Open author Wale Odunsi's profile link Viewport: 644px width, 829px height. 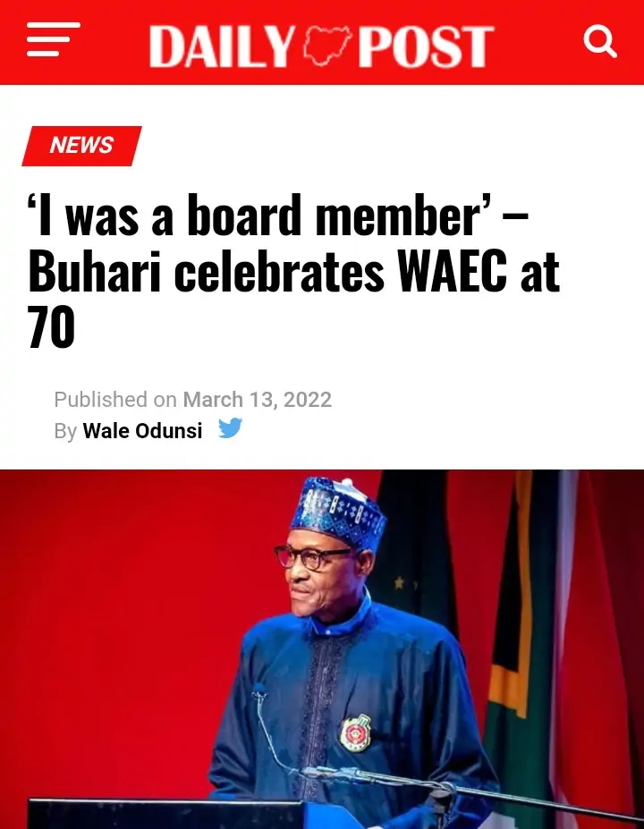[142, 431]
